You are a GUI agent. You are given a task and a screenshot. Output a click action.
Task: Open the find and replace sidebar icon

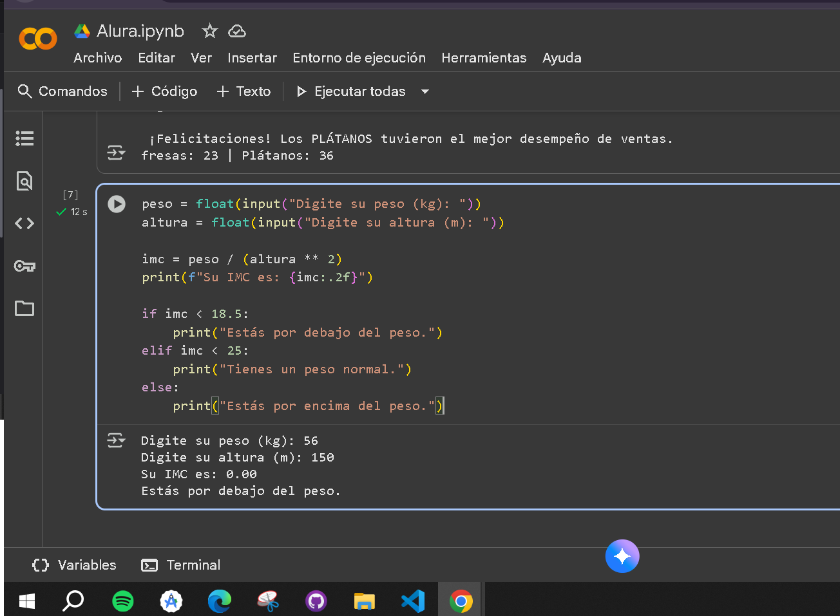[x=24, y=181]
